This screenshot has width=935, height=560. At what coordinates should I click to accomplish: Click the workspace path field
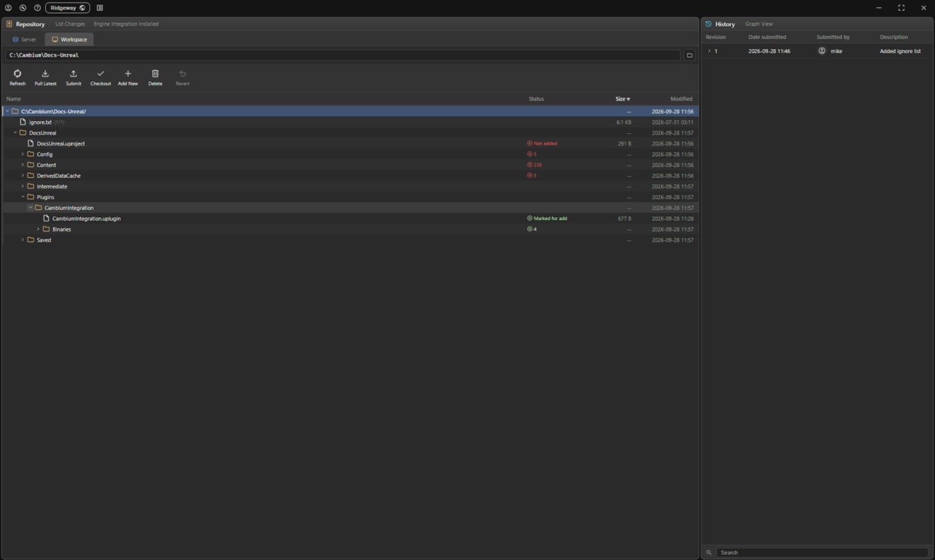coord(343,55)
